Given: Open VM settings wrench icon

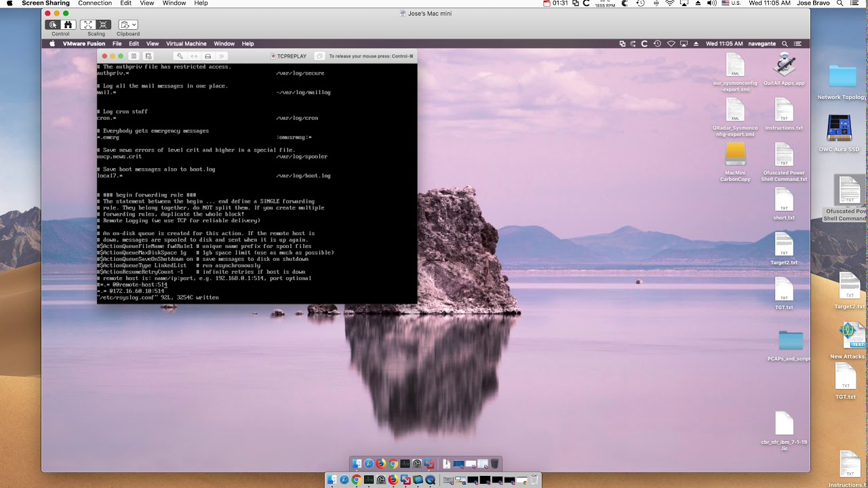Looking at the screenshot, I should tap(179, 56).
